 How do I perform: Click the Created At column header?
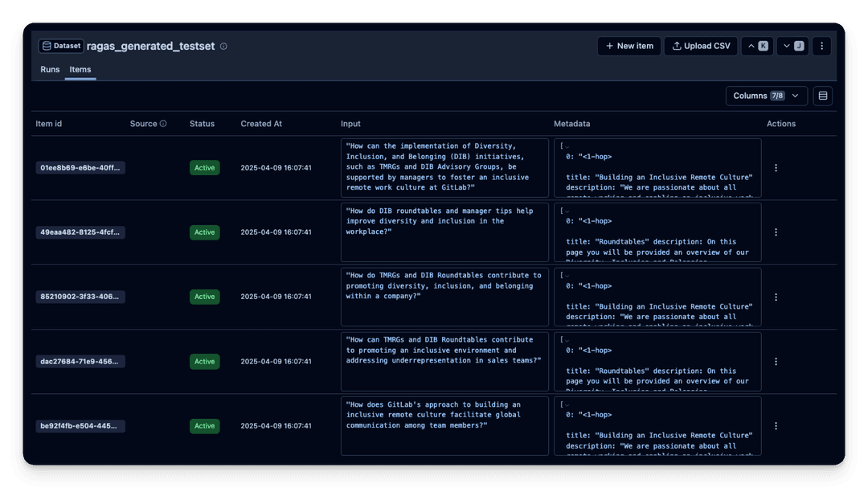tap(261, 124)
